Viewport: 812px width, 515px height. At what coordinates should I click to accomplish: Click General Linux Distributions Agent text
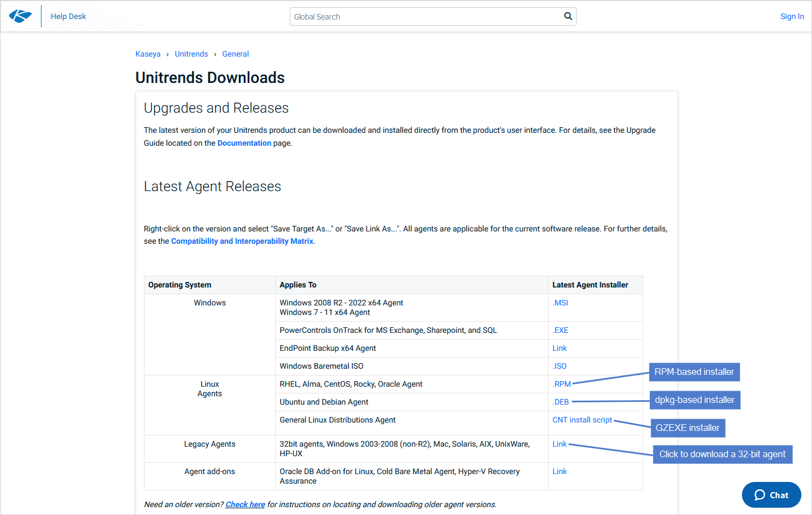337,420
